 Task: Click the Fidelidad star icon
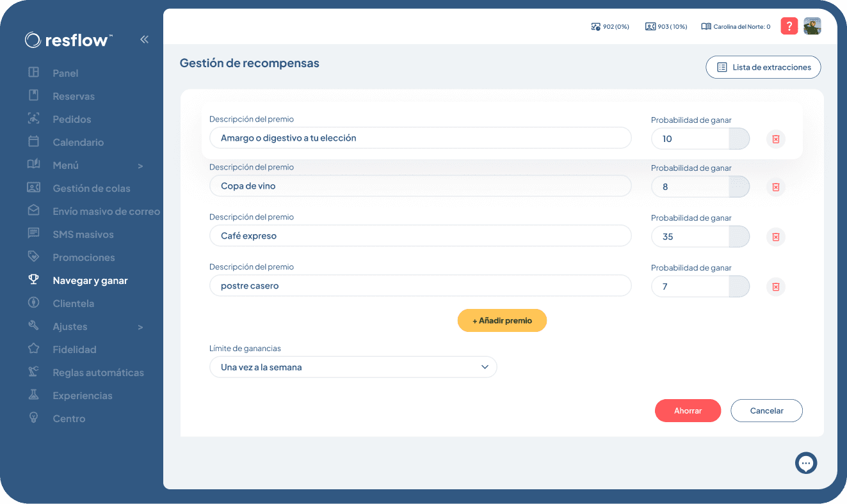(34, 349)
